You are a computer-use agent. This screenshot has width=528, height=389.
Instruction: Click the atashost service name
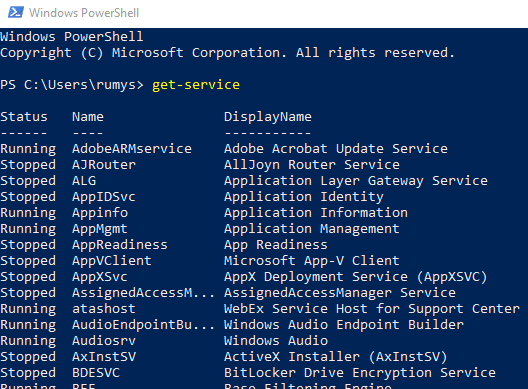coord(104,309)
